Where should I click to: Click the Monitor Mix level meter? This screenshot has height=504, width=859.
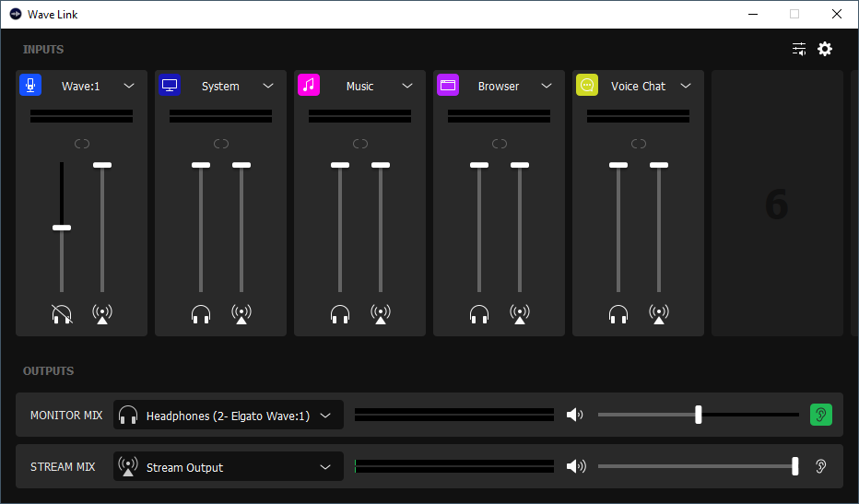click(x=454, y=415)
